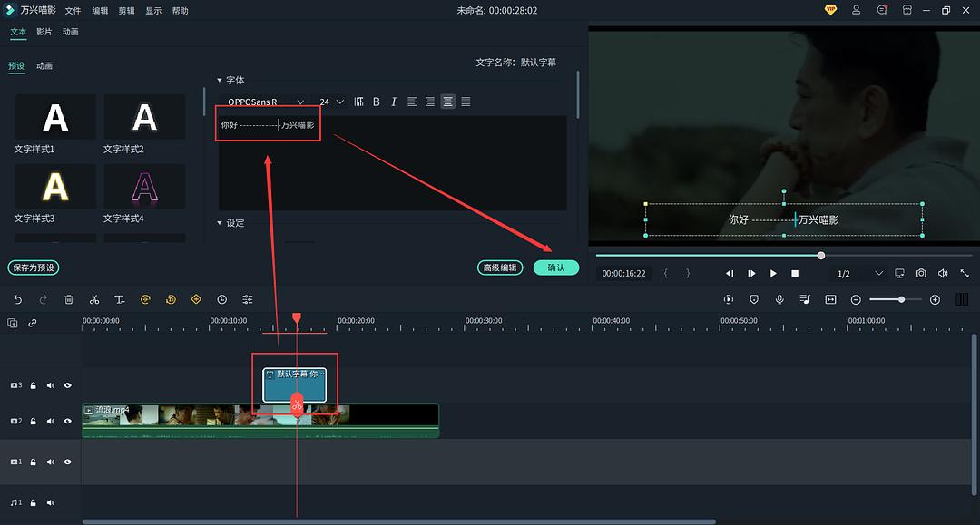980x525 pixels.
Task: Toggle italic formatting for the subtitle text
Action: point(394,102)
